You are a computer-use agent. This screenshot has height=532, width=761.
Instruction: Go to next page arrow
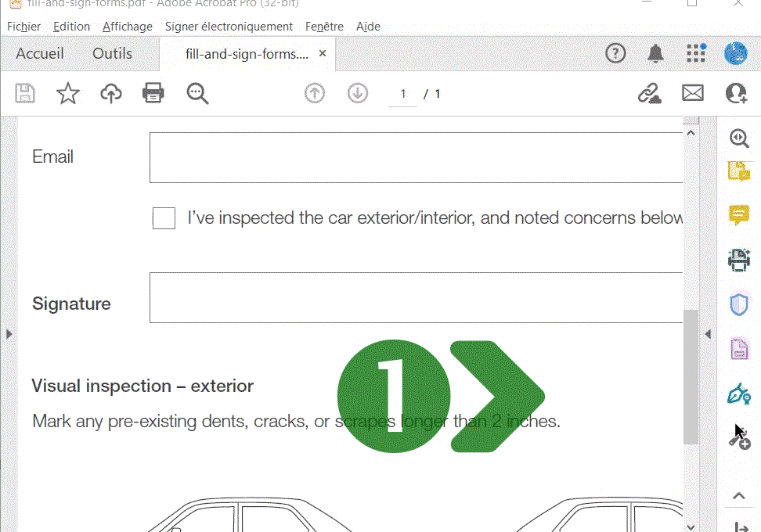click(358, 93)
